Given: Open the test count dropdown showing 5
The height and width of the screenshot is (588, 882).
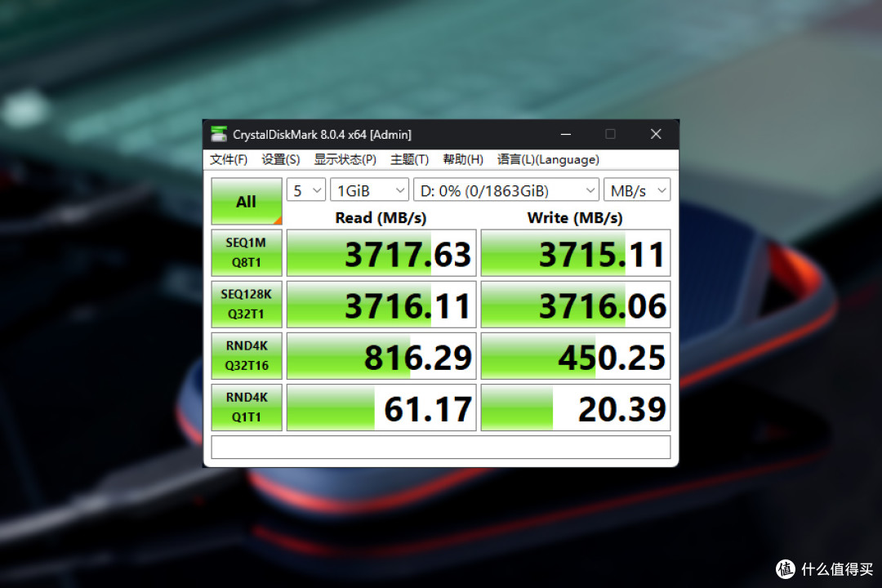Looking at the screenshot, I should click(306, 190).
